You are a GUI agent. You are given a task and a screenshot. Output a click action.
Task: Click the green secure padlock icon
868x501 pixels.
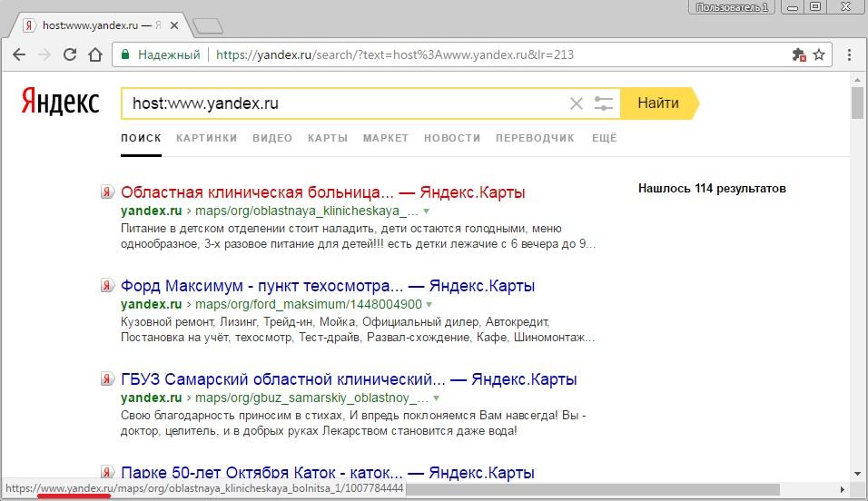point(125,54)
